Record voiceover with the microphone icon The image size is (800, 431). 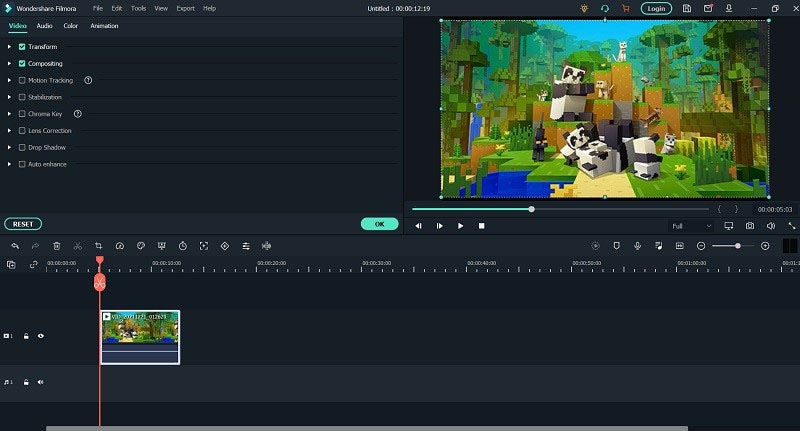[x=637, y=246]
